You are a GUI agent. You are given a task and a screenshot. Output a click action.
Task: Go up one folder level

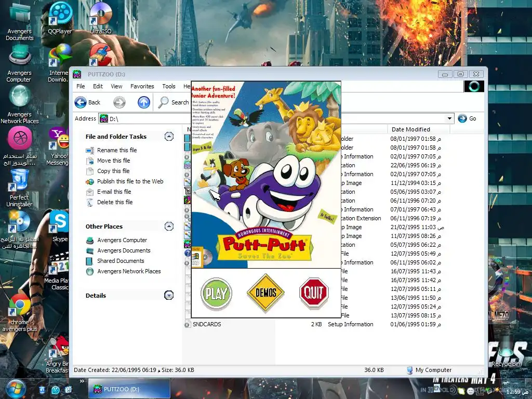click(x=144, y=102)
